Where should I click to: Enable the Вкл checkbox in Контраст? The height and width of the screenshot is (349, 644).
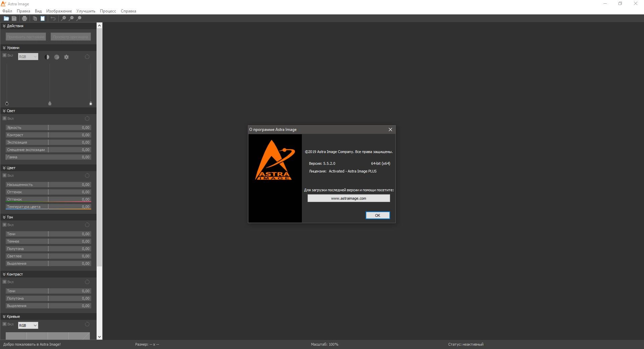click(4, 282)
